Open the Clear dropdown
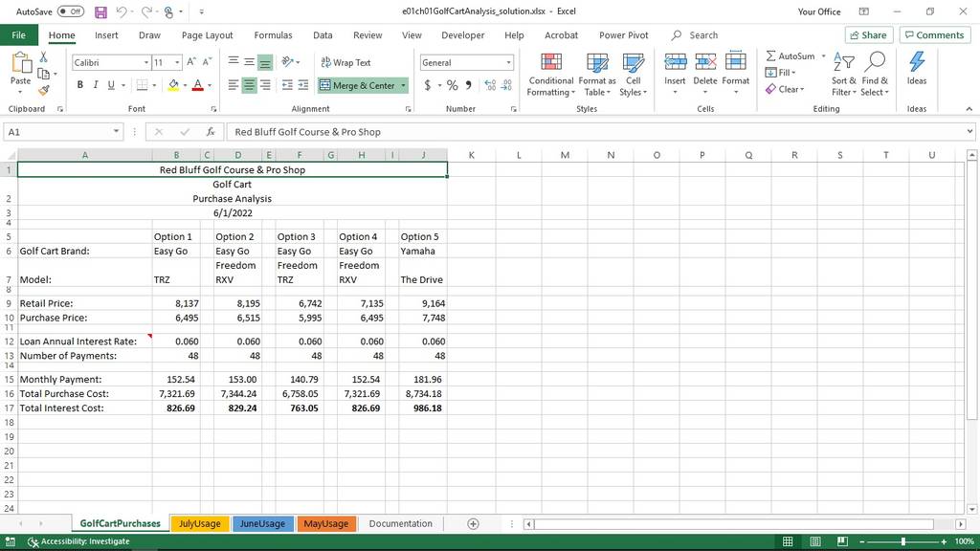980x551 pixels. tap(785, 89)
